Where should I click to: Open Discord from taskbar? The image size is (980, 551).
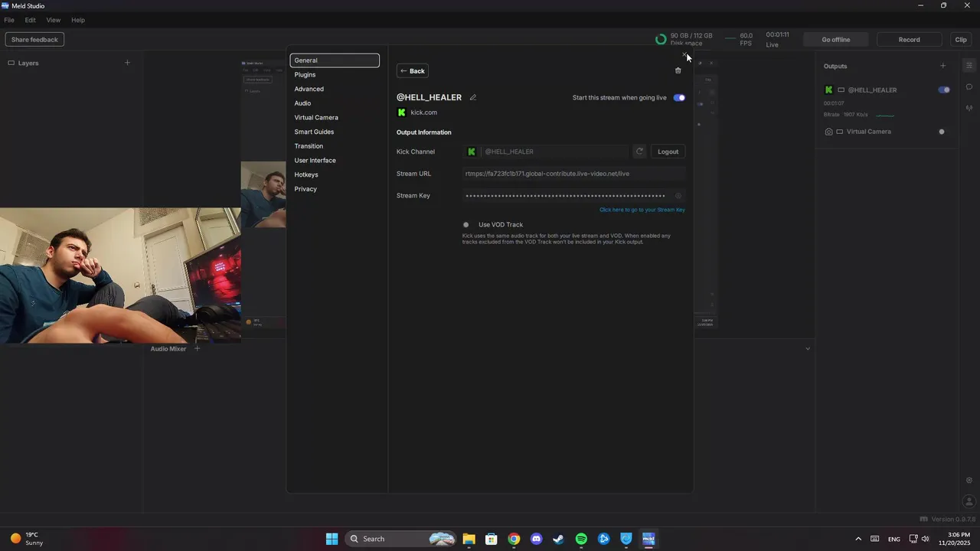[536, 539]
